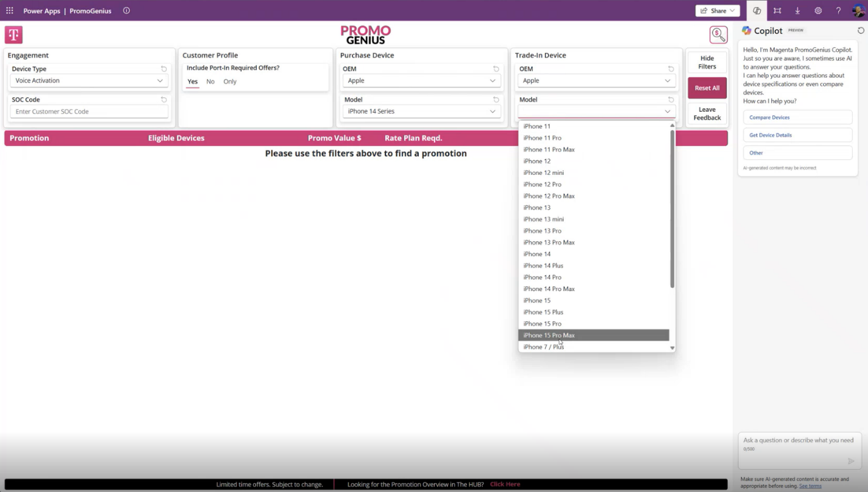This screenshot has width=868, height=492.
Task: Focus the Copilot question input box
Action: click(798, 452)
